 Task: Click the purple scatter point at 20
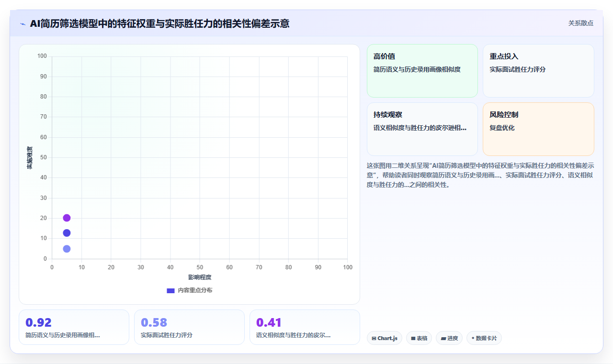pos(67,218)
